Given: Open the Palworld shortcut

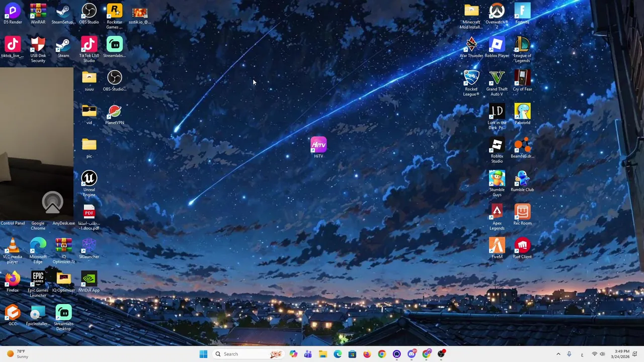Looking at the screenshot, I should pyautogui.click(x=522, y=115).
